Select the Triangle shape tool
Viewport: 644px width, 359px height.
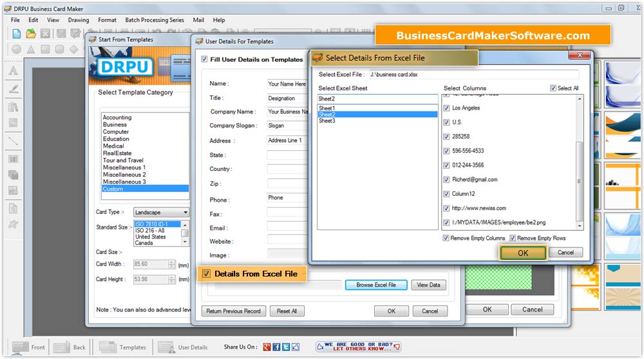31,50
